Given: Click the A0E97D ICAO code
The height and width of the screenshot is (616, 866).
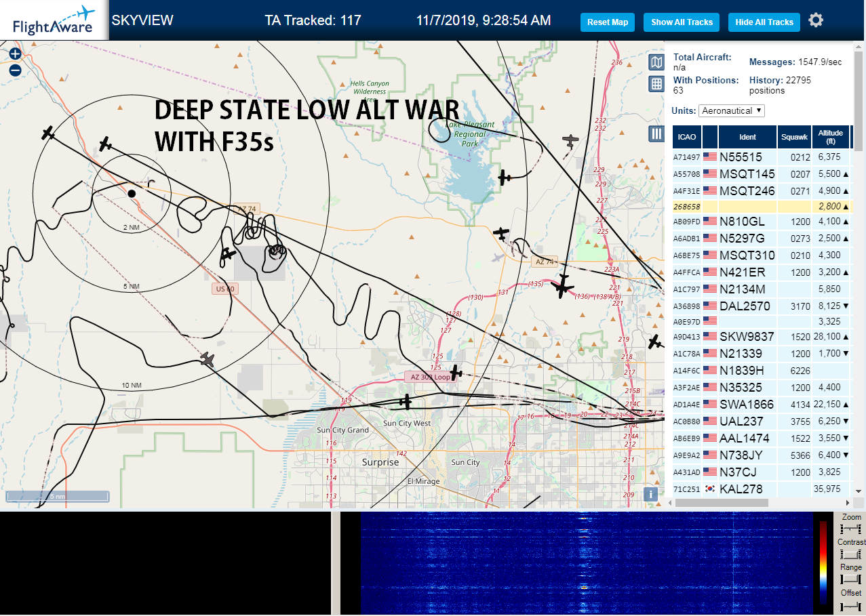Looking at the screenshot, I should pos(686,321).
